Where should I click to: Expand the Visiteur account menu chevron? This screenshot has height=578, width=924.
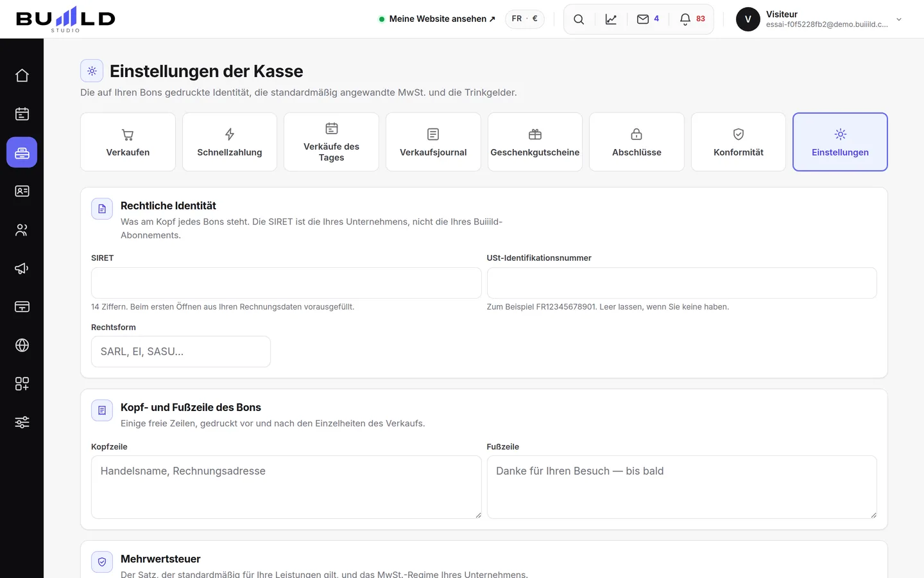[x=899, y=19]
